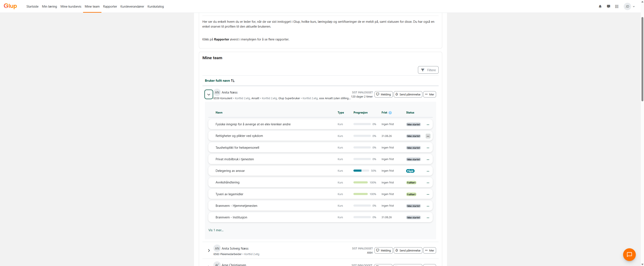This screenshot has height=266, width=644.
Task: Send Melding to Anita Solveig Næss
Action: point(384,250)
